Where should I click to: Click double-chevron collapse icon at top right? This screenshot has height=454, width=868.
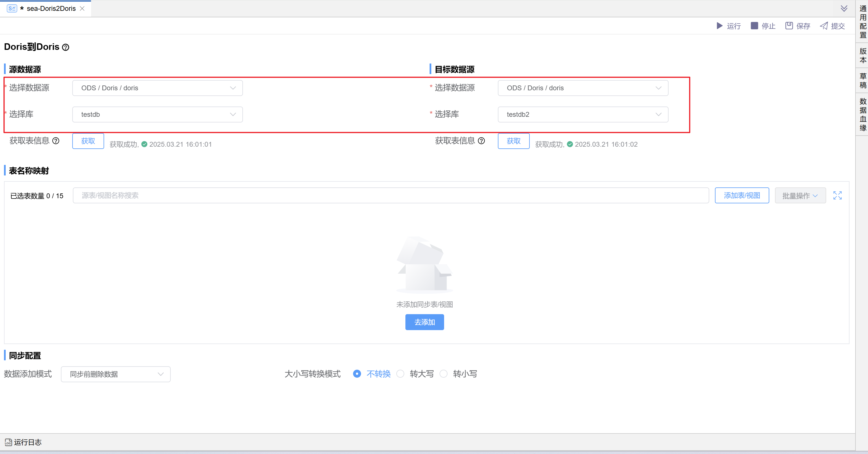pyautogui.click(x=844, y=9)
